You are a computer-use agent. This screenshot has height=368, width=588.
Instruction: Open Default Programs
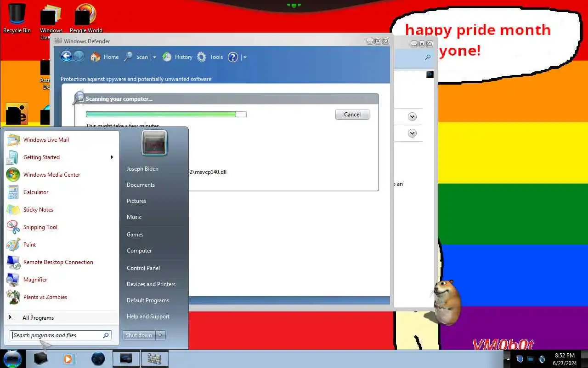coord(148,300)
